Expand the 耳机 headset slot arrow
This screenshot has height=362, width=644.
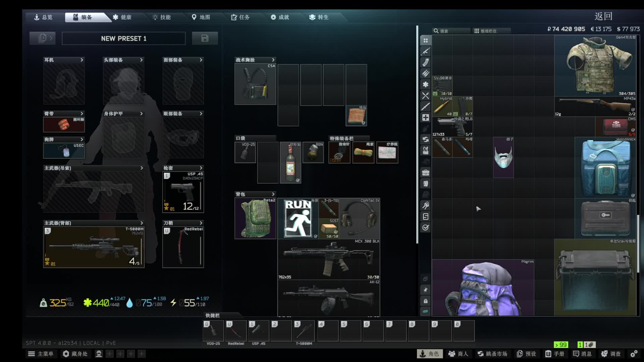coord(82,60)
